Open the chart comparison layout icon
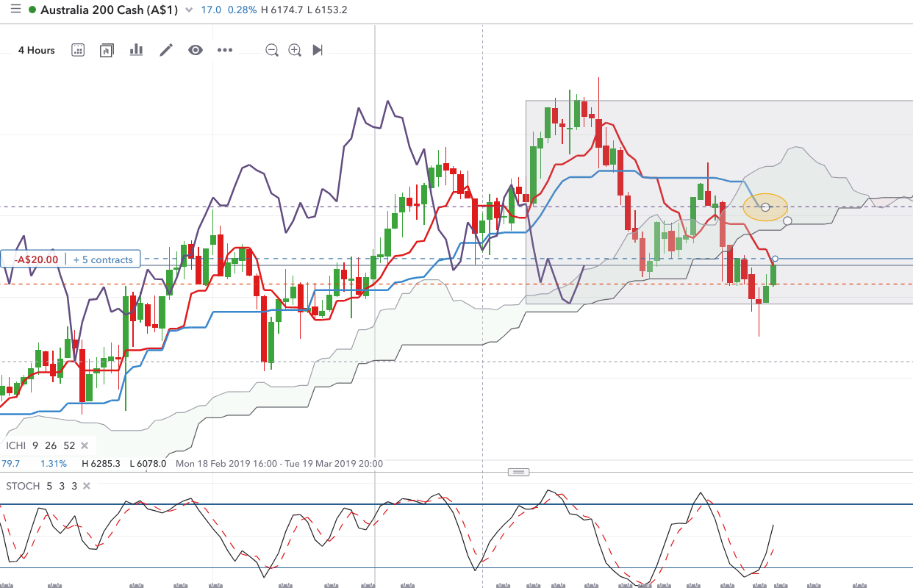This screenshot has width=913, height=588. coord(107,50)
